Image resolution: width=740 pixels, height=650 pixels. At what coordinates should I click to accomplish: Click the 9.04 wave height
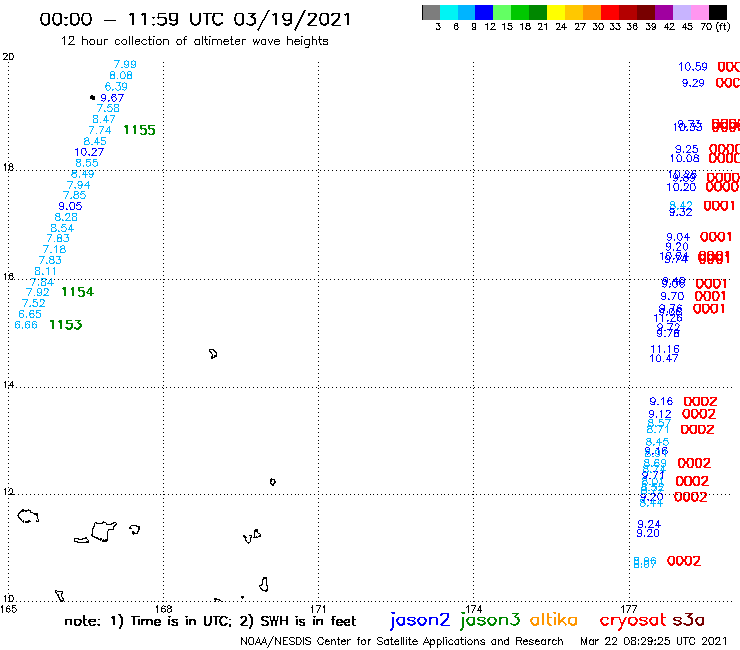(678, 237)
